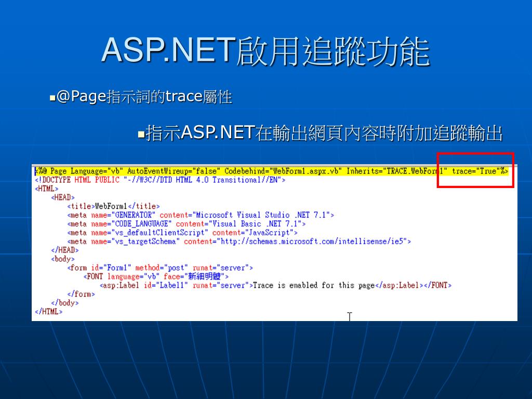The width and height of the screenshot is (532, 399).
Task: Click the meta name="vs_targetSchema" line
Action: (x=239, y=242)
